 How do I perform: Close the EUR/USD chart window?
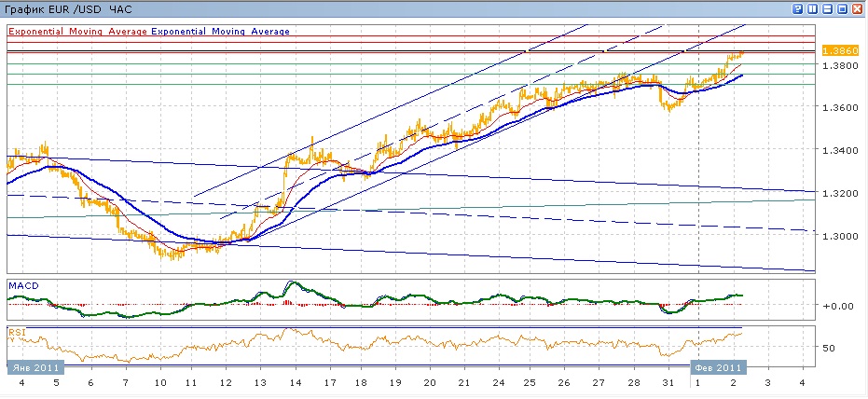[858, 8]
